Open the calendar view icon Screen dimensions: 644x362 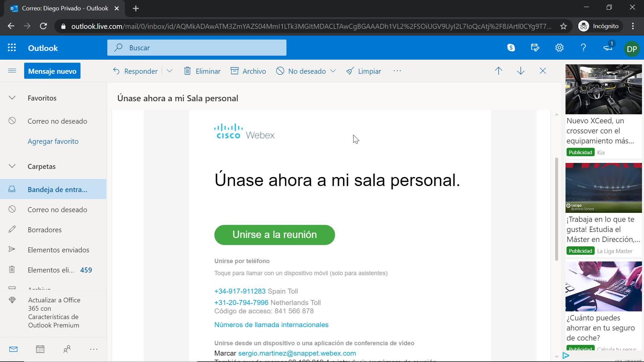(40, 349)
